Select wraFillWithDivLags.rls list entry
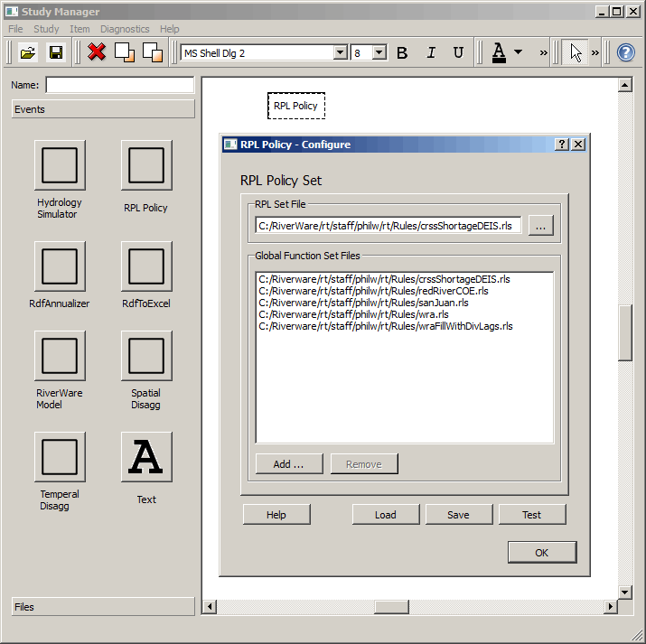This screenshot has height=644, width=646. (x=386, y=327)
